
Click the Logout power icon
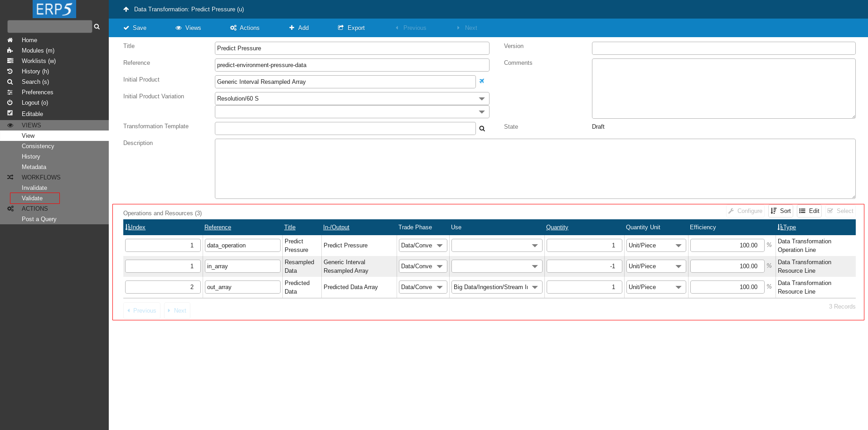(x=10, y=102)
